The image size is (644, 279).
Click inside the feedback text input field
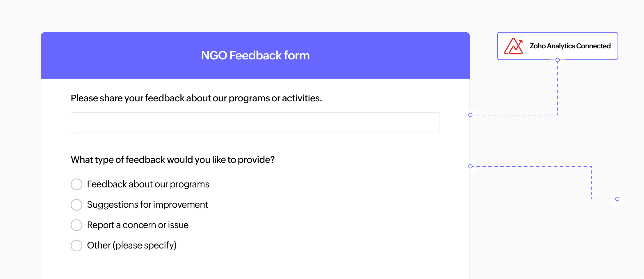tap(255, 123)
